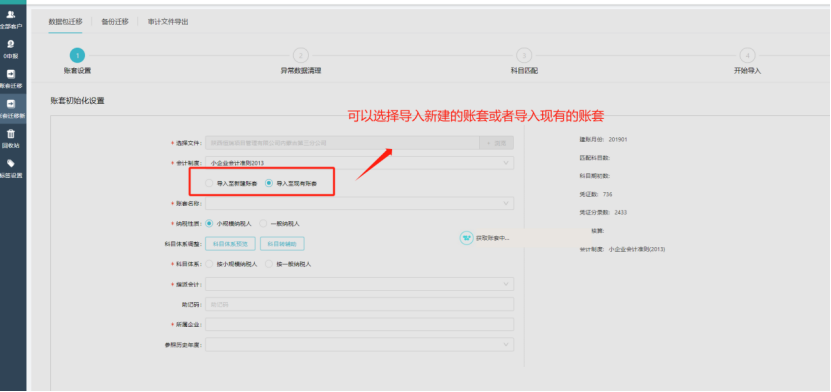This screenshot has width=831, height=392.
Task: Click step 2 circle 异常数据清理
Action: tap(300, 55)
